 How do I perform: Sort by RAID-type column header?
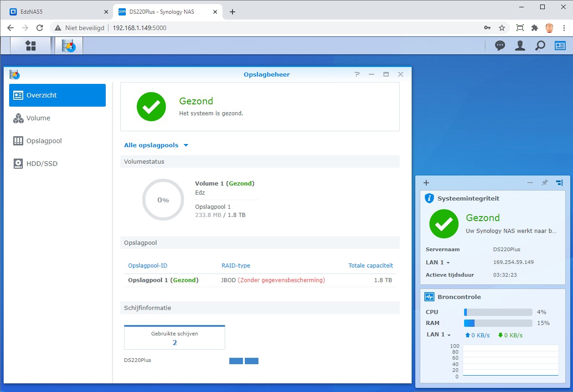coord(236,266)
